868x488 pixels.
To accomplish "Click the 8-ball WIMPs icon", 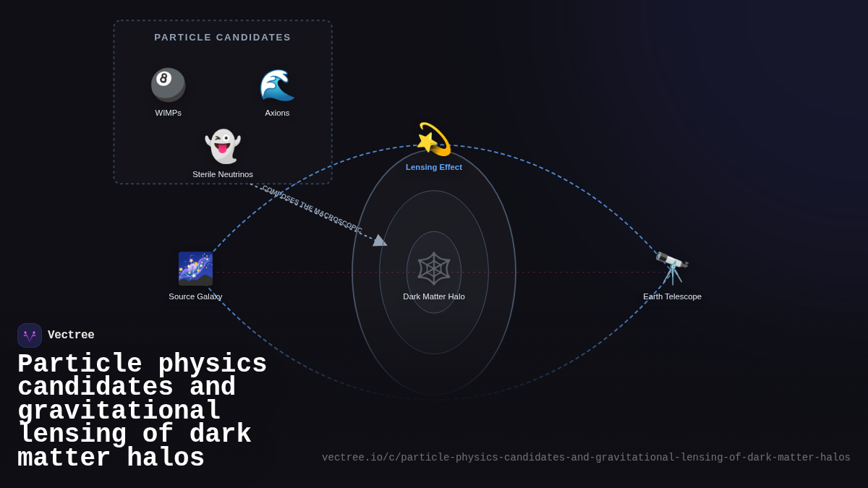I will 168,82.
